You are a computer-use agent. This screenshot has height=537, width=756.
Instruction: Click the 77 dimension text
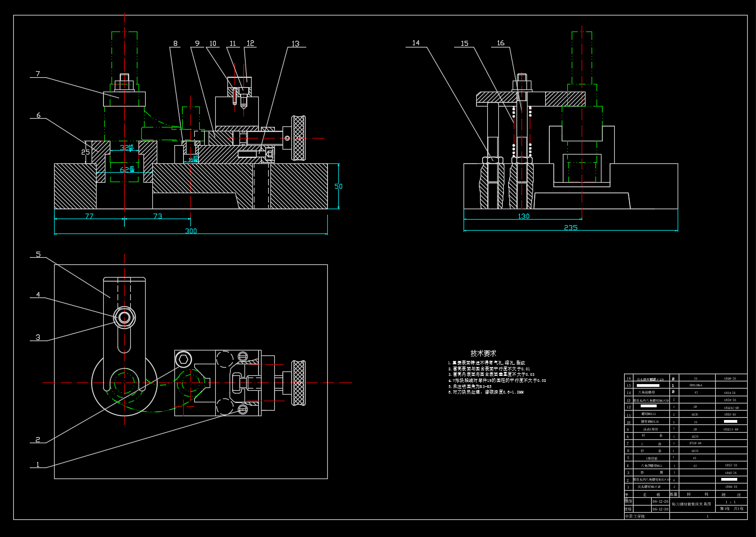coord(89,216)
